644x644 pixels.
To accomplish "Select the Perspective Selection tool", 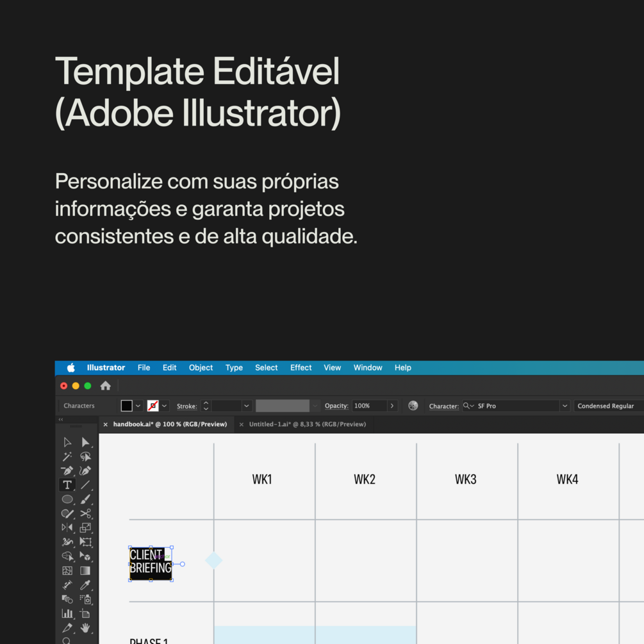I will [x=85, y=556].
